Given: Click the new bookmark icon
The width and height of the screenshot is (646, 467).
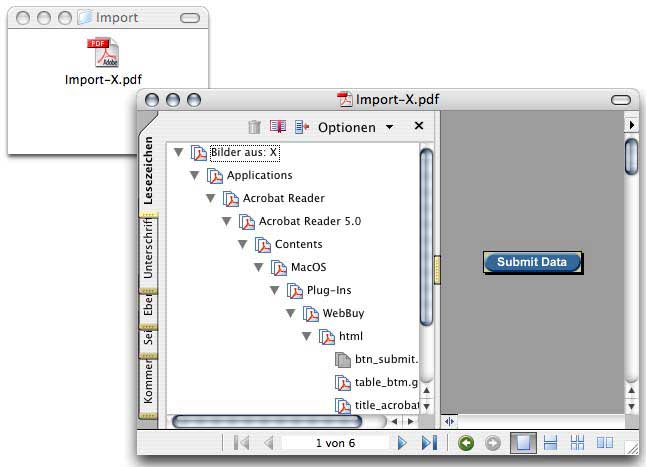Looking at the screenshot, I should (x=278, y=127).
